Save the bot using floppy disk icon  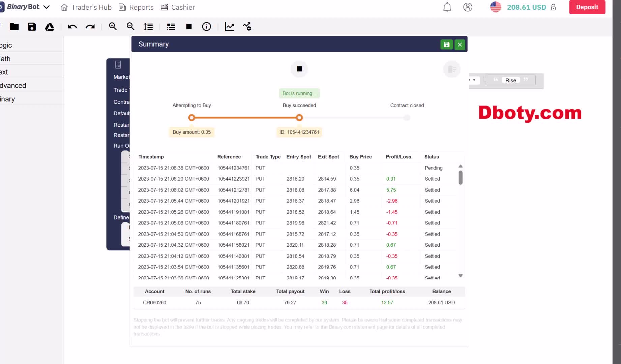click(x=32, y=27)
